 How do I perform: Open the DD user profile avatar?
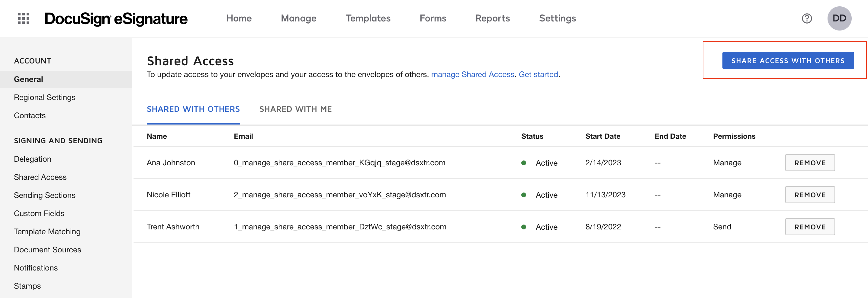coord(839,18)
